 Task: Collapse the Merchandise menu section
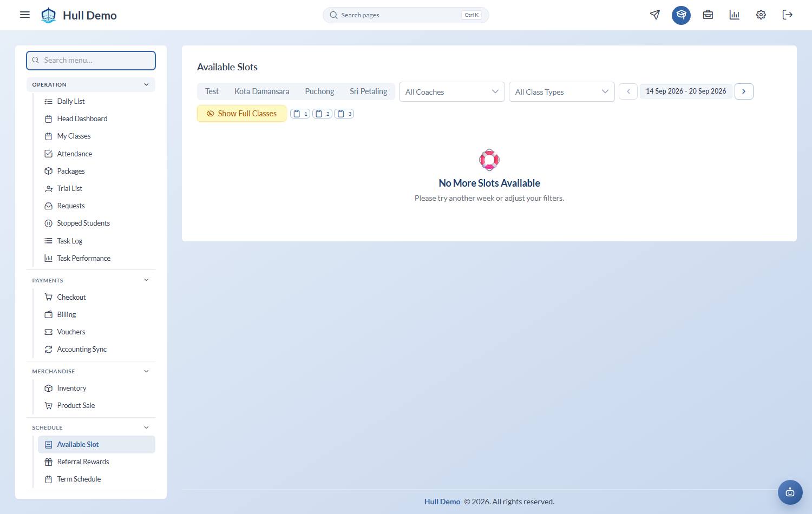tap(91, 371)
